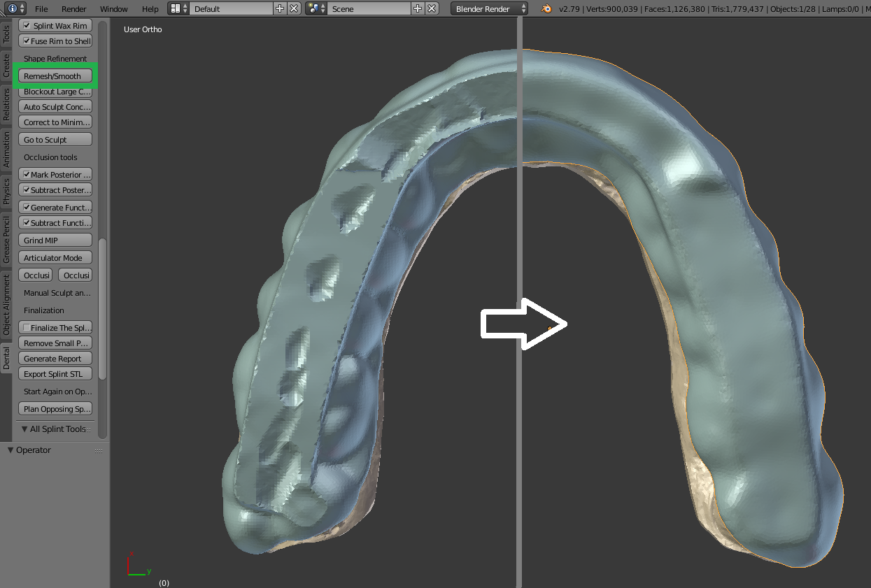Click the Auto Sculpt Conc... button
Image resolution: width=871 pixels, height=588 pixels.
(x=55, y=107)
